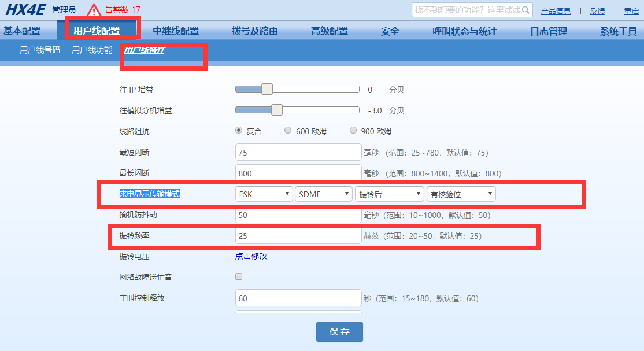Open the 有校验位 parity dropdown

pyautogui.click(x=461, y=194)
